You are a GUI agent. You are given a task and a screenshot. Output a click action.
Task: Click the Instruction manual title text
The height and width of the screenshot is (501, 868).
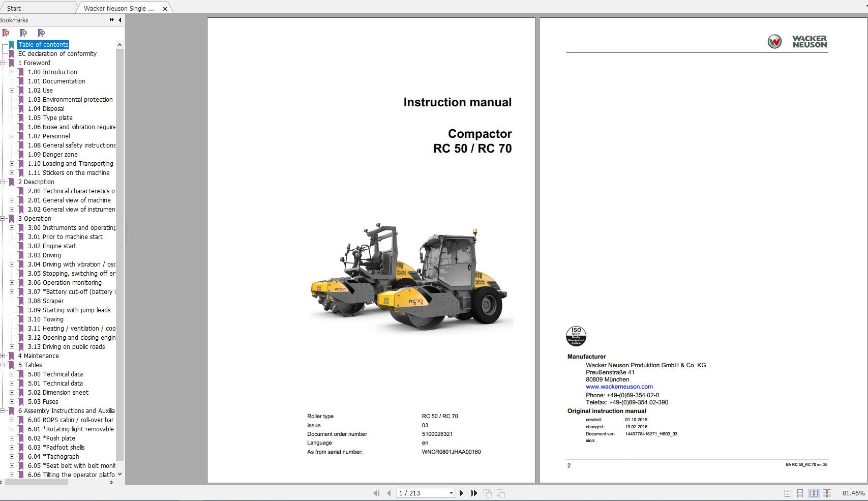click(457, 102)
